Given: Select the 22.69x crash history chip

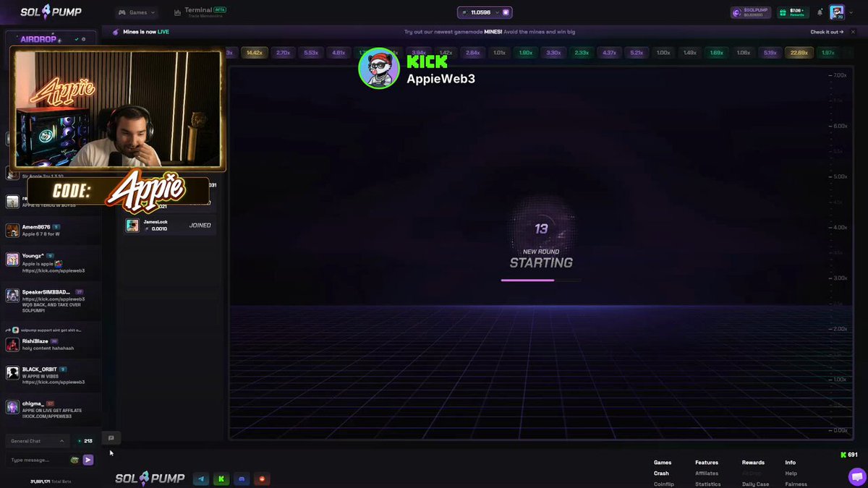Looking at the screenshot, I should click(799, 53).
